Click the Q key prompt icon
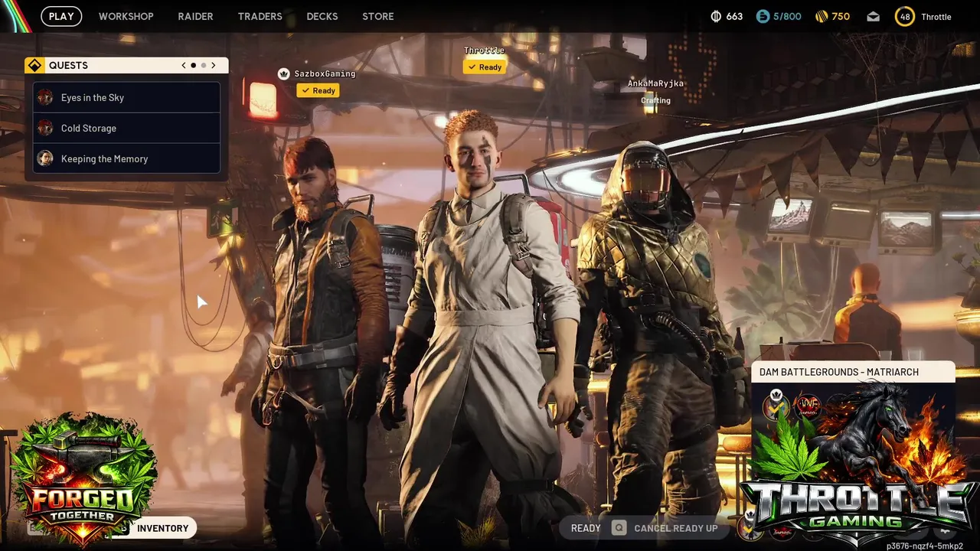The width and height of the screenshot is (980, 551). (619, 528)
